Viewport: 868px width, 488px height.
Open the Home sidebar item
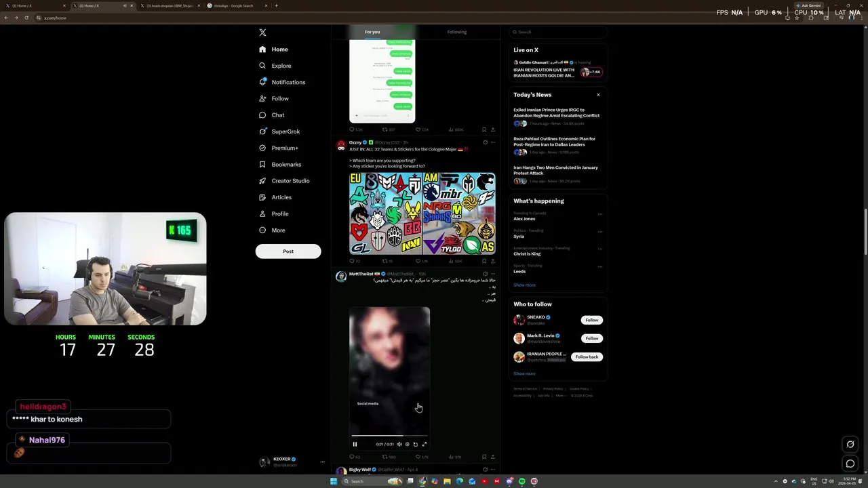(x=274, y=49)
